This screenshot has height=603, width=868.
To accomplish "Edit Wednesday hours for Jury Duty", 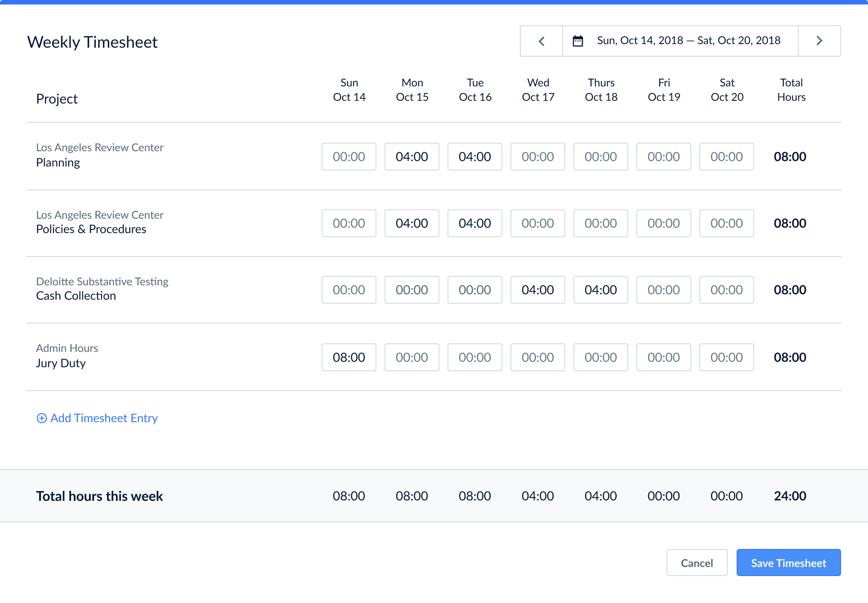I will pos(537,357).
